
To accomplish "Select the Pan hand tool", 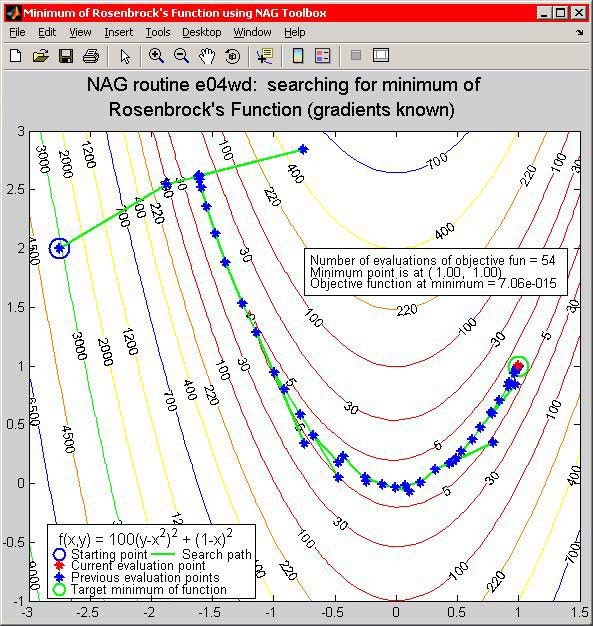I will pyautogui.click(x=207, y=56).
